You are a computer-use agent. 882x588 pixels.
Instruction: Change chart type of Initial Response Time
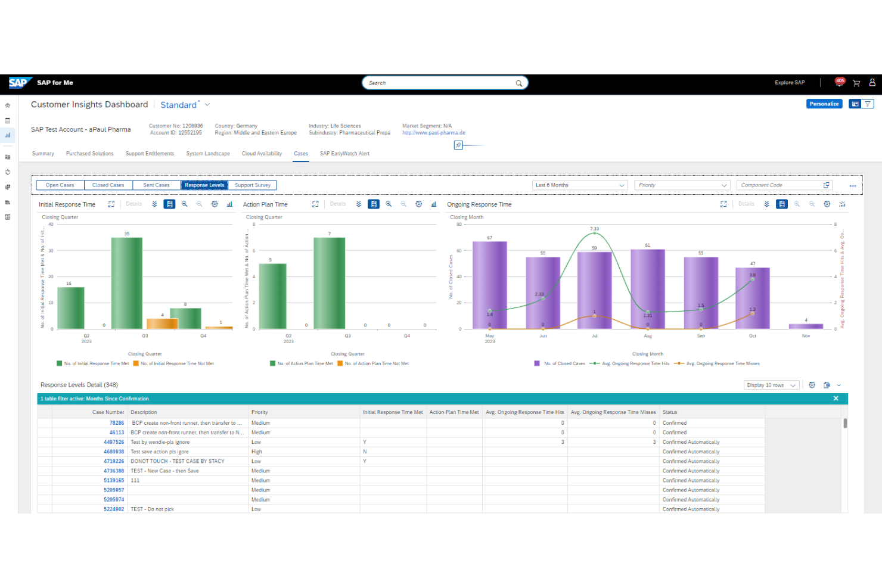[229, 204]
